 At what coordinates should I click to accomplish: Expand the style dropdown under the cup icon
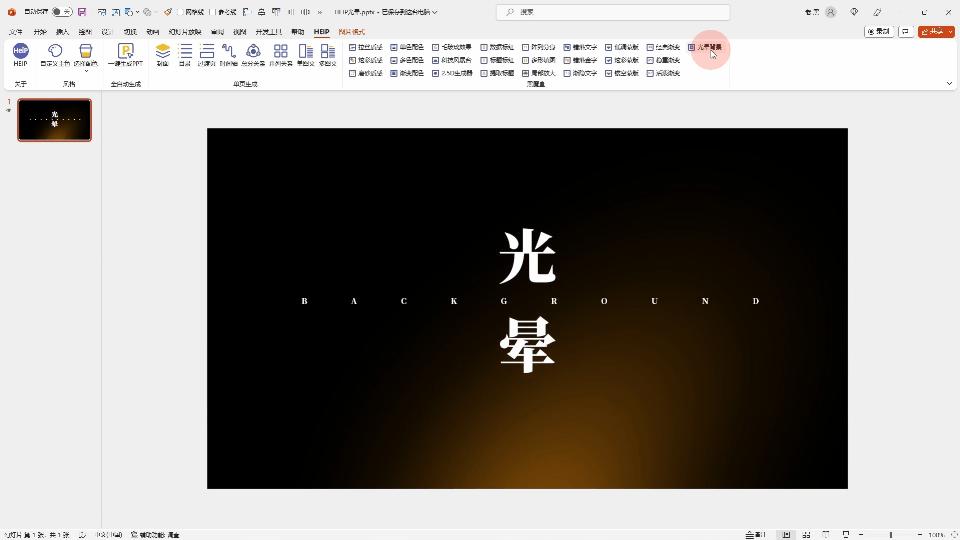coord(86,71)
